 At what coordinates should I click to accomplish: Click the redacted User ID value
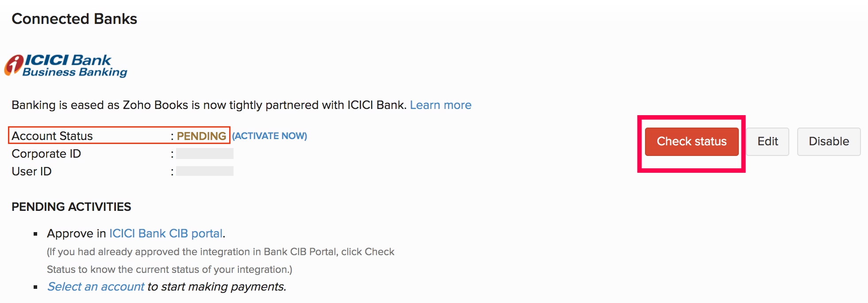(205, 171)
